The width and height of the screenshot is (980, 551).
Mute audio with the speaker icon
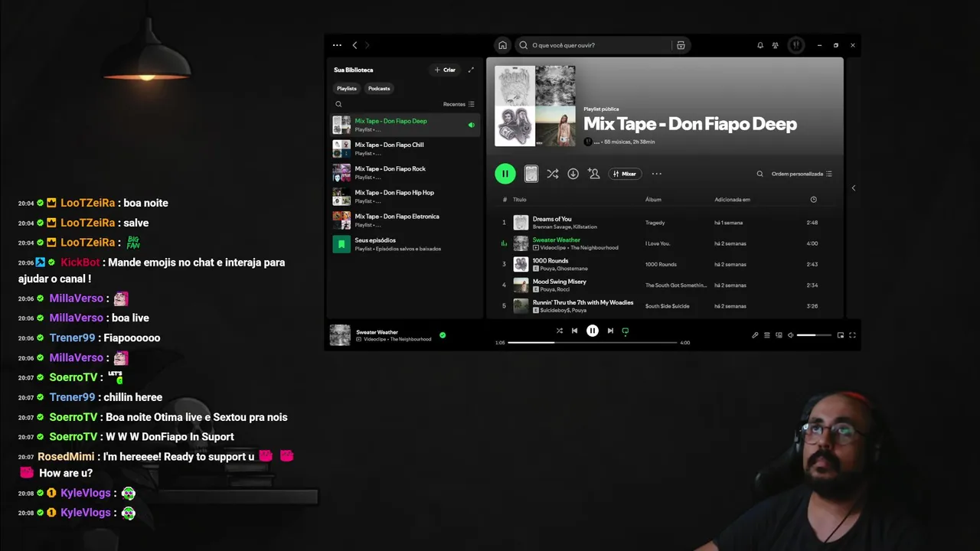(791, 335)
